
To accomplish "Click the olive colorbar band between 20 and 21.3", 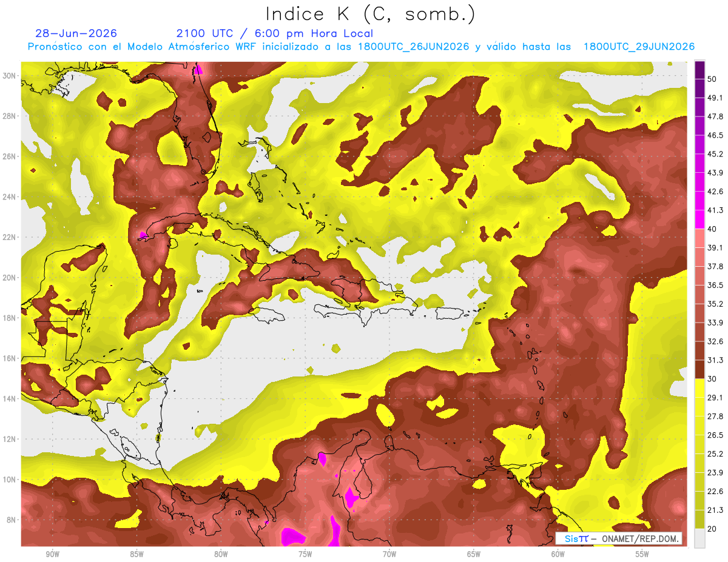I will pos(699,520).
